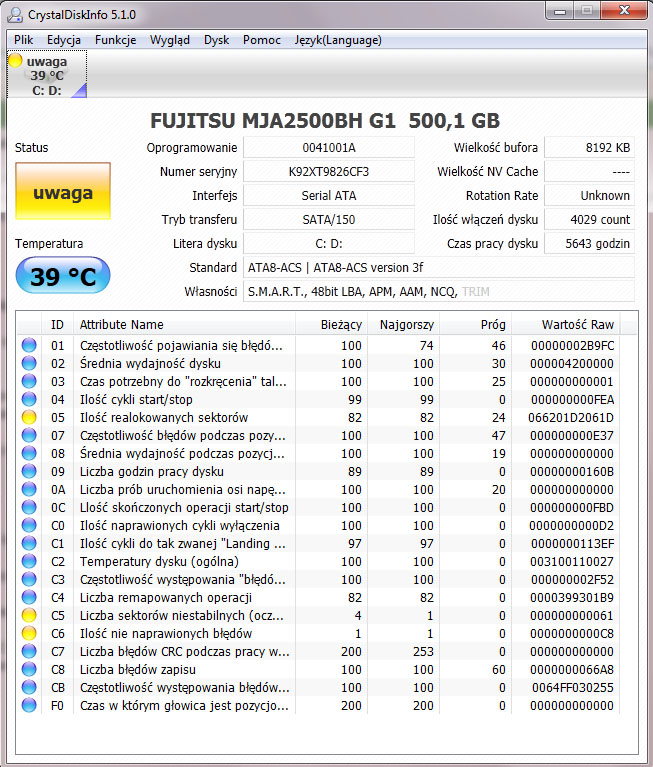
Task: Click the blue status icon of row C2
Action: 29,561
